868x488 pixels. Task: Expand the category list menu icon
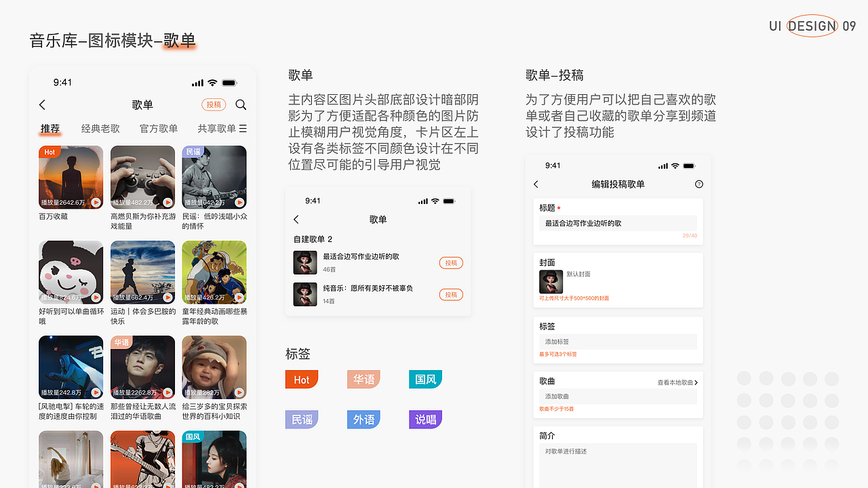243,128
